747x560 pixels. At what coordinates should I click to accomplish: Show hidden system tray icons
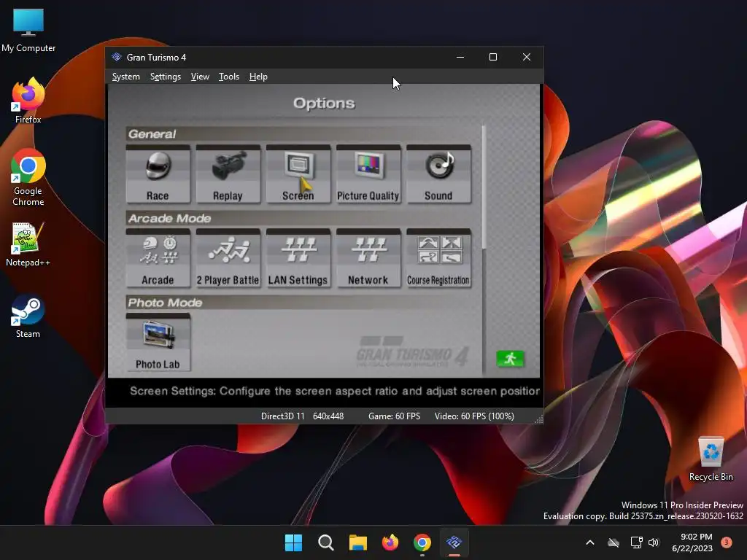[x=589, y=542]
